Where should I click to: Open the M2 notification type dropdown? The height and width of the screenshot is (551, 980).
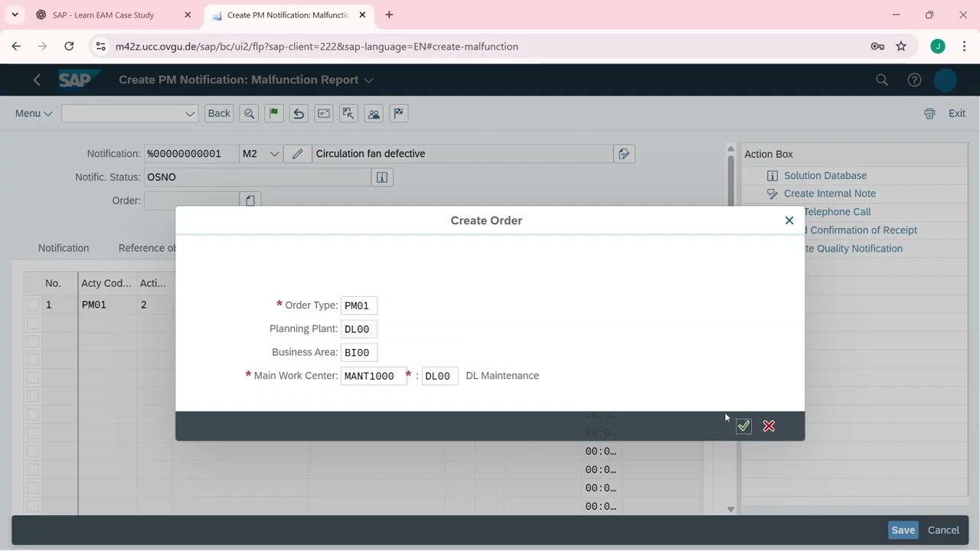(x=273, y=154)
